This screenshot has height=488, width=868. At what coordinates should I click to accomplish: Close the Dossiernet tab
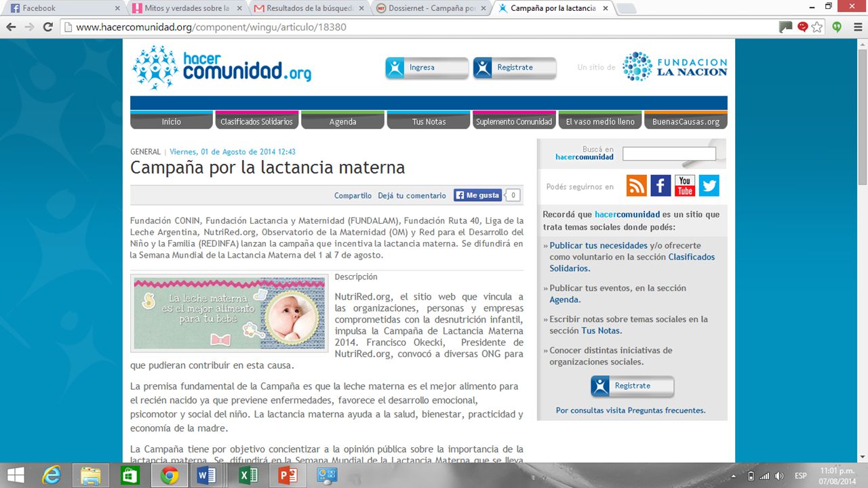[x=483, y=8]
